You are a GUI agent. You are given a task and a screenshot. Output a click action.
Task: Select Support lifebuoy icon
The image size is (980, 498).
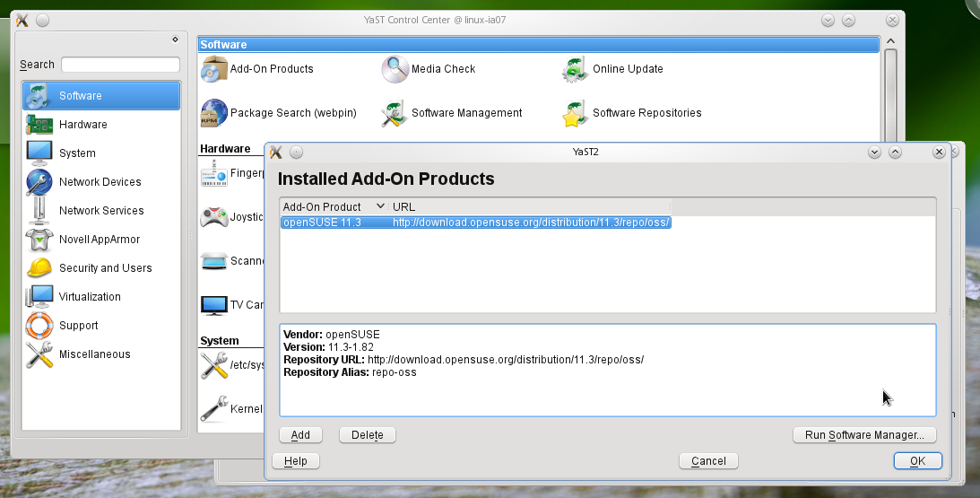coord(39,326)
